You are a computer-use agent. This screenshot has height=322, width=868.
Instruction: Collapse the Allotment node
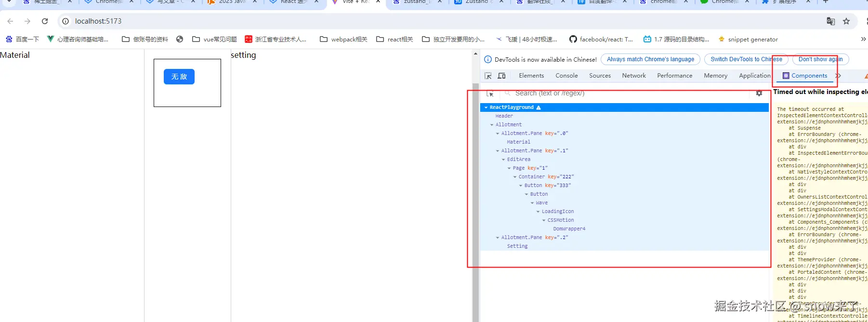tap(492, 125)
